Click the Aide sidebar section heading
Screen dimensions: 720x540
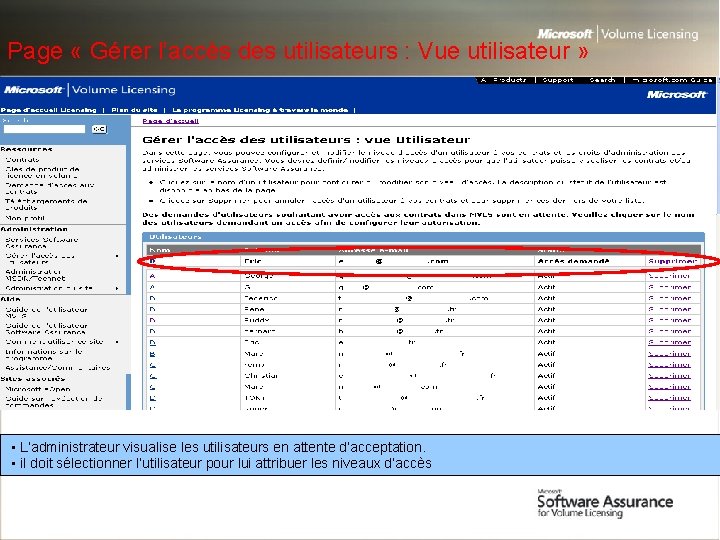pos(10,298)
